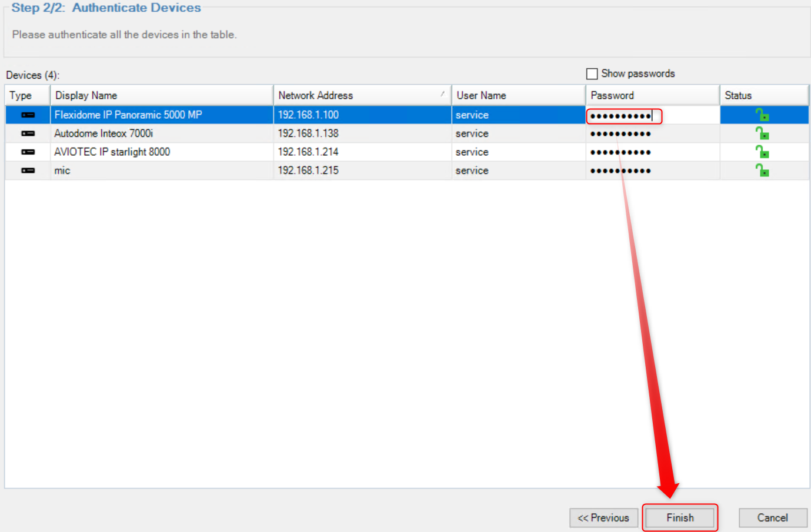Screen dimensions: 811x532
Task: Click green unlock status icon for Autodome row
Action: coord(762,133)
